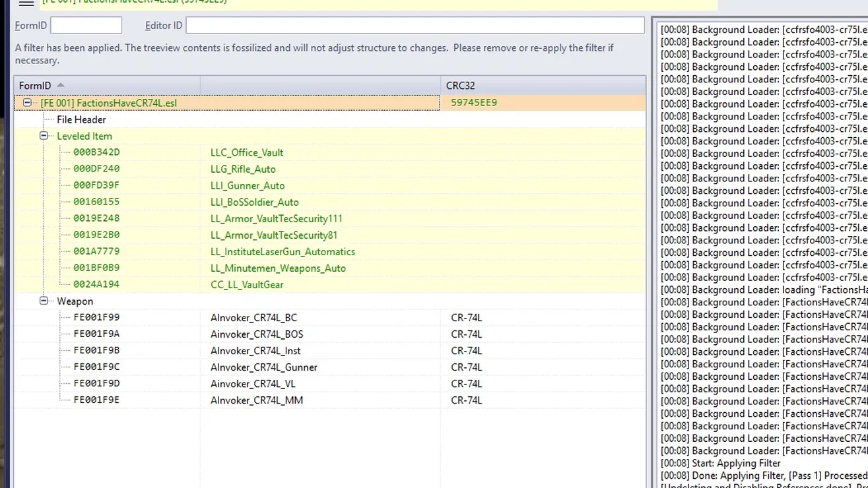868x488 pixels.
Task: Select record 00160155
Action: click(x=96, y=202)
